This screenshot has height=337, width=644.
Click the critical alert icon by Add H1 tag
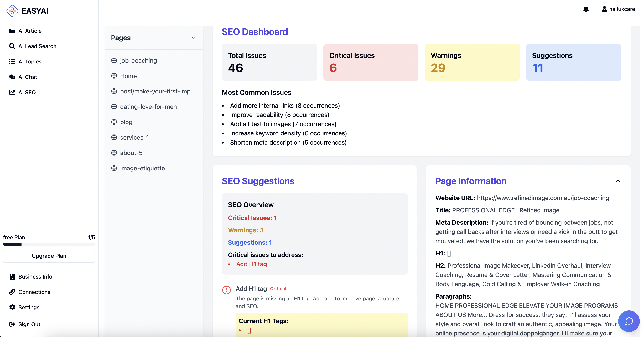coord(226,290)
